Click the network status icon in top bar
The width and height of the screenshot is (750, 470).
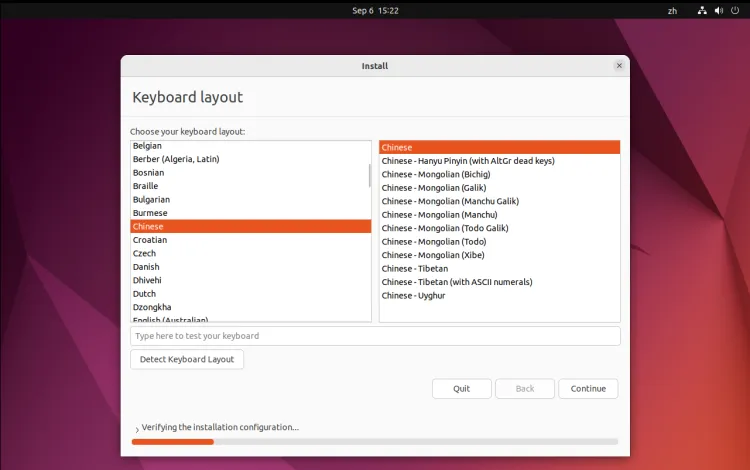click(x=702, y=10)
